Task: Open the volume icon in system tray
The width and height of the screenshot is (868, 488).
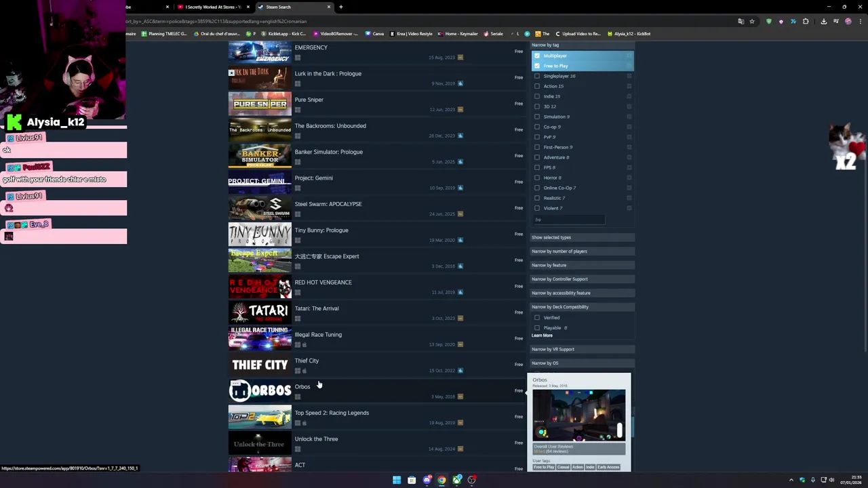Action: [831, 480]
